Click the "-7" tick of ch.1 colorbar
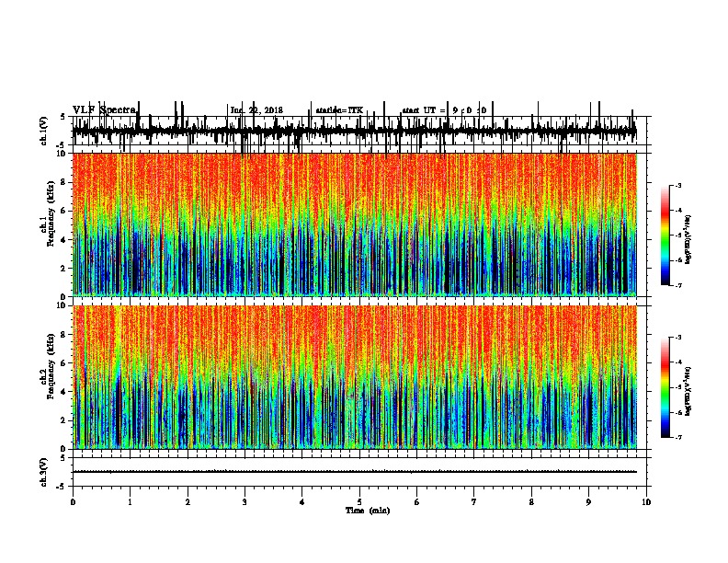Screen dimensions: 728x563 (x=677, y=285)
